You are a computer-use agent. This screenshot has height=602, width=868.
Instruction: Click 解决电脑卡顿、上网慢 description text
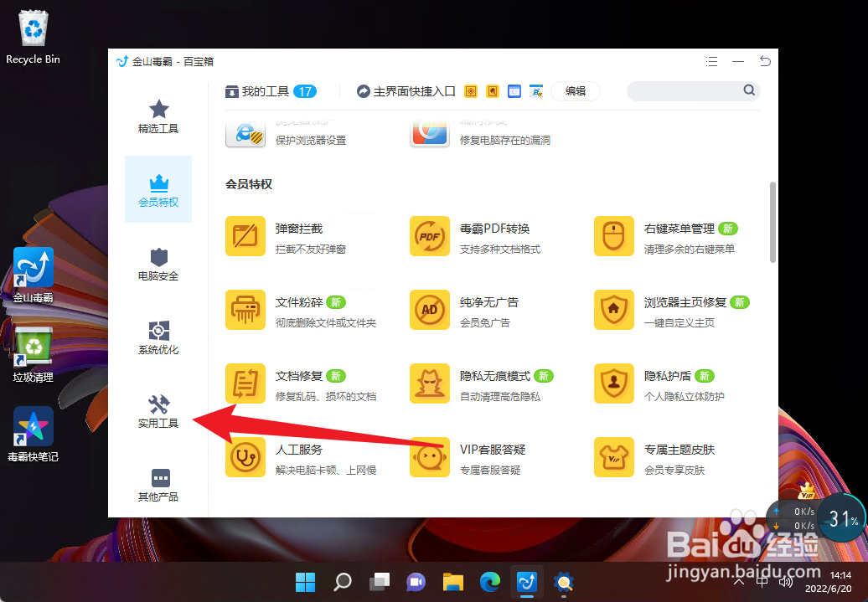(x=325, y=470)
